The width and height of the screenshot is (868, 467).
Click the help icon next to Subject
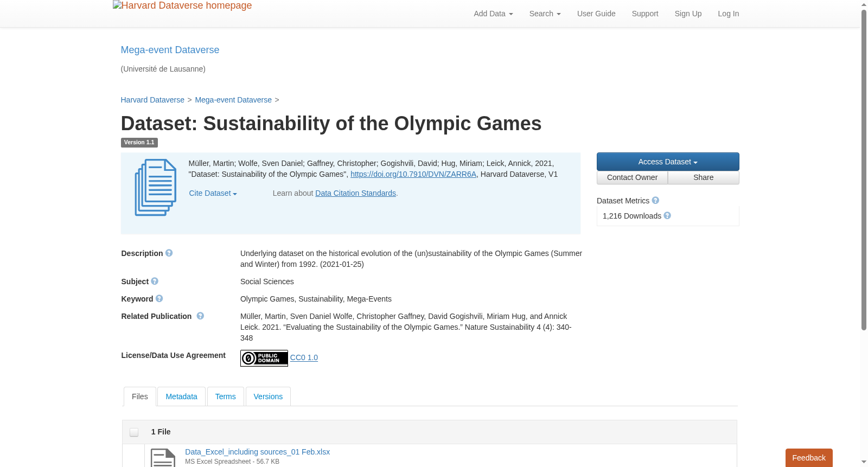coord(155,282)
